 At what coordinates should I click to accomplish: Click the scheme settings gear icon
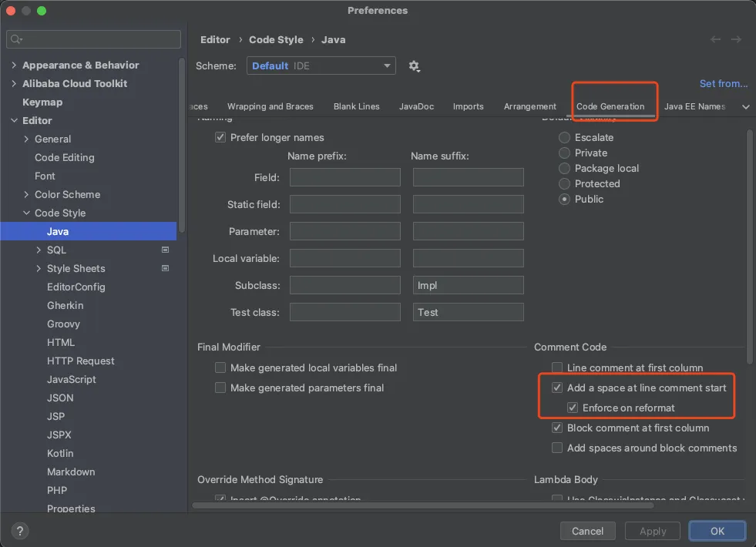[414, 66]
